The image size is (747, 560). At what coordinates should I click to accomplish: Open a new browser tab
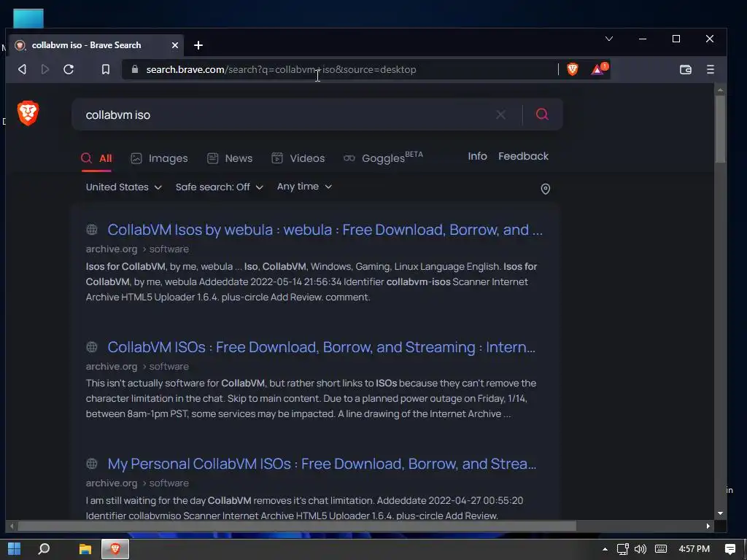click(x=198, y=45)
